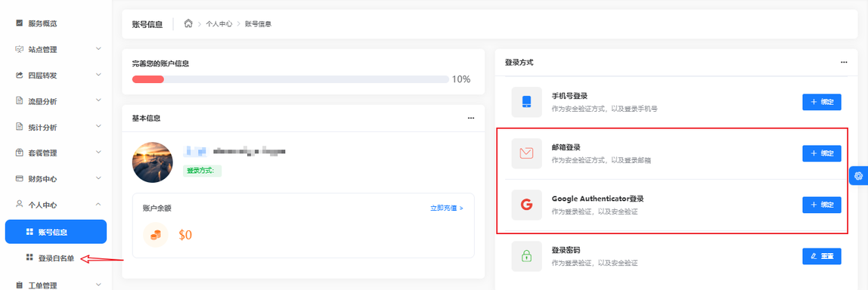868x290 pixels.
Task: Expand the 统计分析 menu chevron
Action: [x=98, y=127]
